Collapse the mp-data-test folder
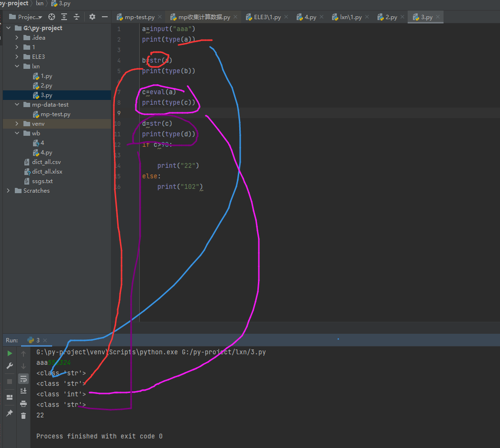500x448 pixels. tap(17, 105)
